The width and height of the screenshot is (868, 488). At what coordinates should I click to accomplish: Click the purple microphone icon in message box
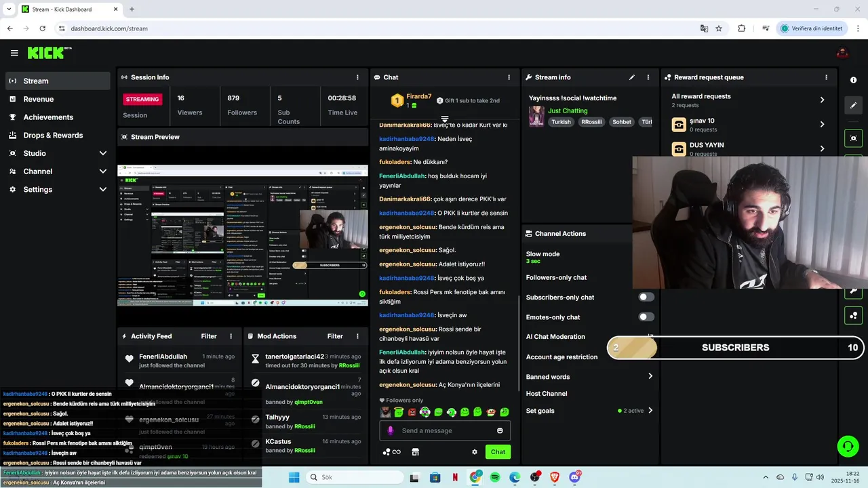point(390,430)
